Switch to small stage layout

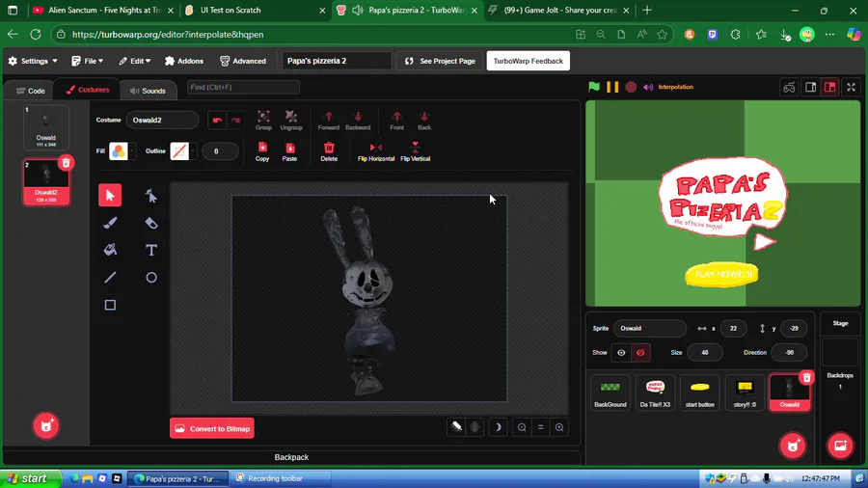(810, 87)
